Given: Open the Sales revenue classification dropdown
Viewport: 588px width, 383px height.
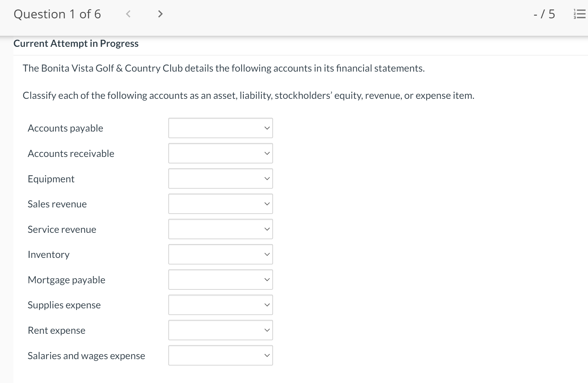Looking at the screenshot, I should click(220, 204).
